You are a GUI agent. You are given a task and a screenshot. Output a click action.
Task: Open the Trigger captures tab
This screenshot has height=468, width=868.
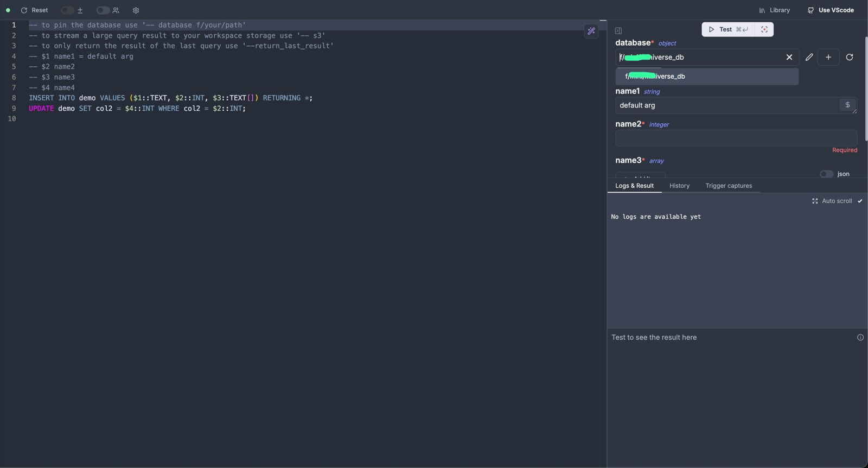point(729,186)
